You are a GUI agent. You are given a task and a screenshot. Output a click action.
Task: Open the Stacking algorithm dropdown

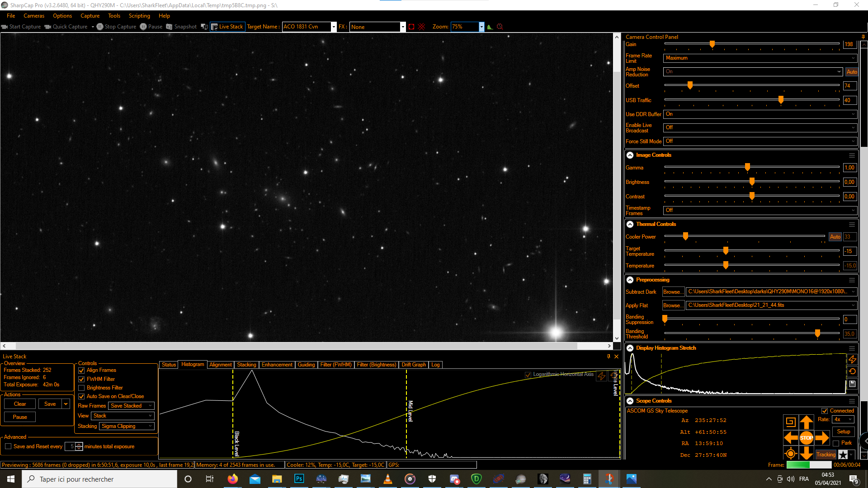[127, 426]
